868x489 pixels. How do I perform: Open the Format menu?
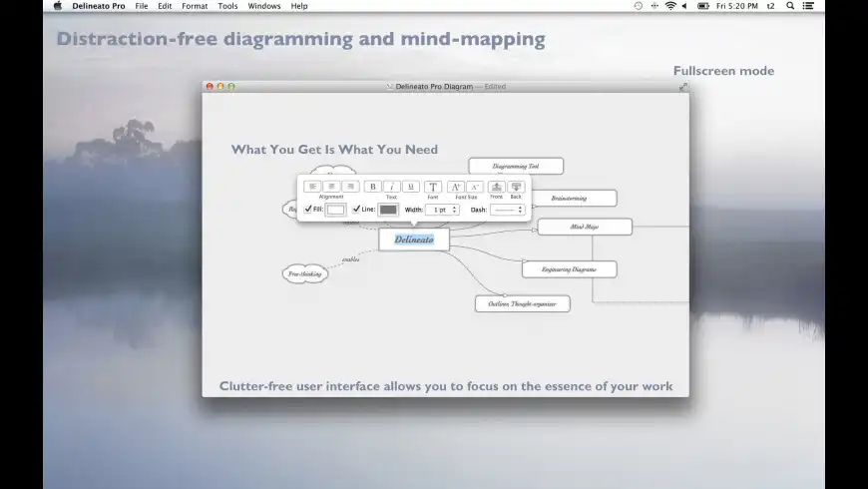[x=195, y=6]
